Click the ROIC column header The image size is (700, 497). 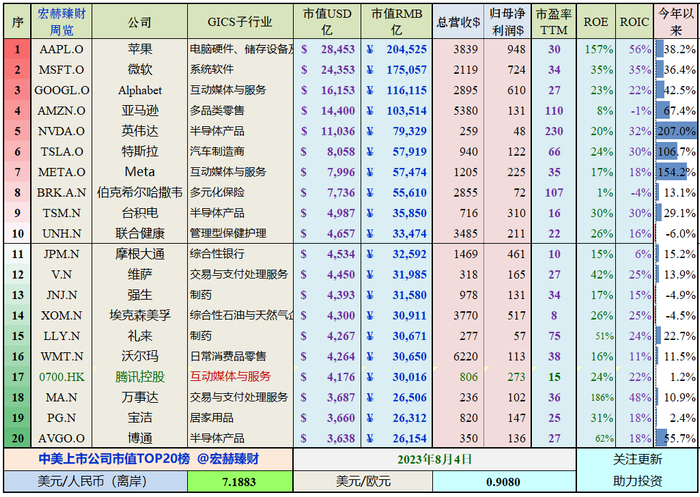634,22
